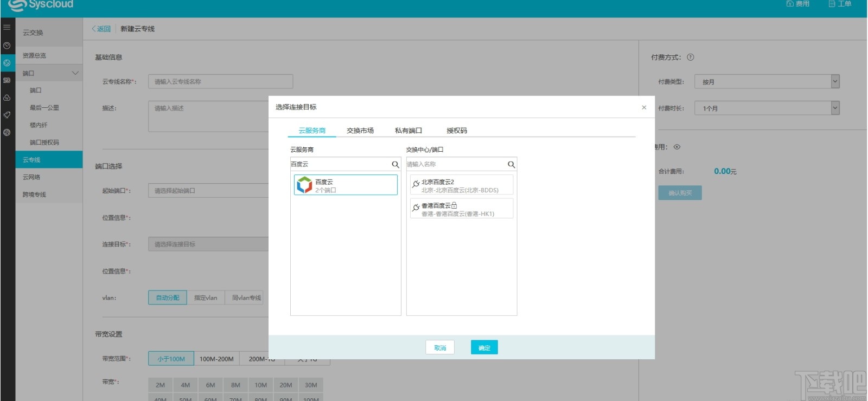Click the 返回 back link
This screenshot has height=401, width=868.
(x=101, y=29)
